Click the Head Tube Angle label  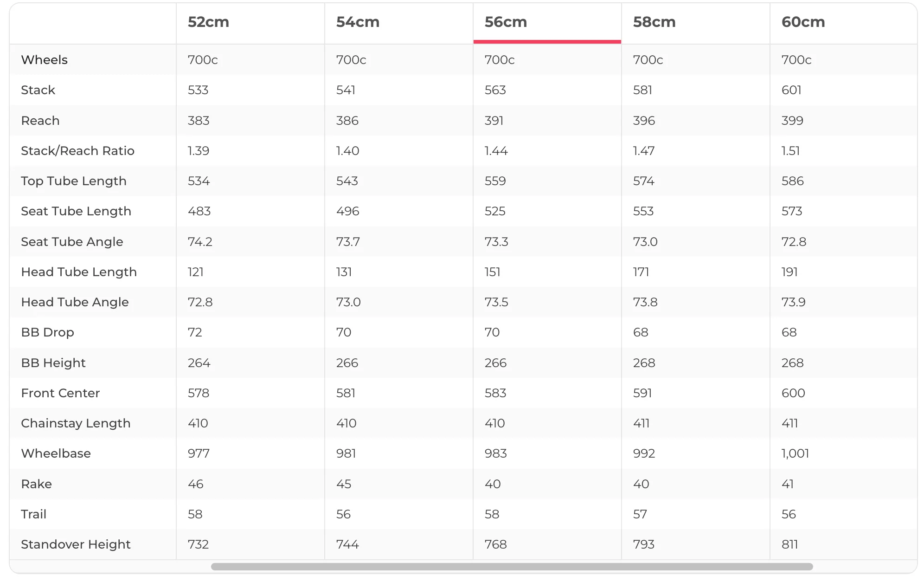point(75,302)
